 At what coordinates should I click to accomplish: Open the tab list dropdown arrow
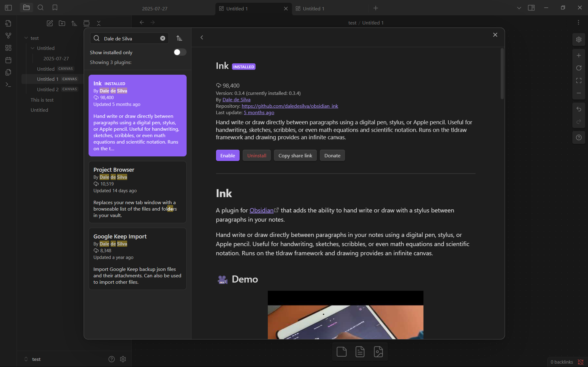click(519, 8)
